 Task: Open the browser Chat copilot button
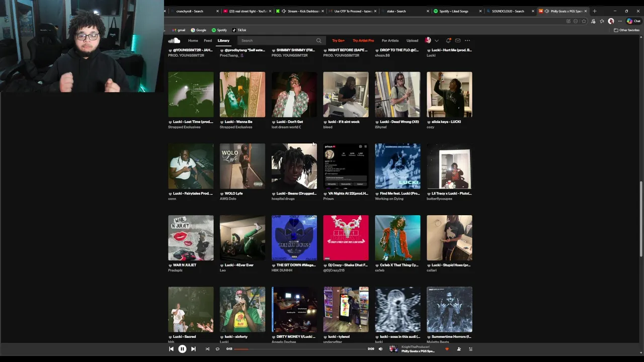pyautogui.click(x=633, y=21)
